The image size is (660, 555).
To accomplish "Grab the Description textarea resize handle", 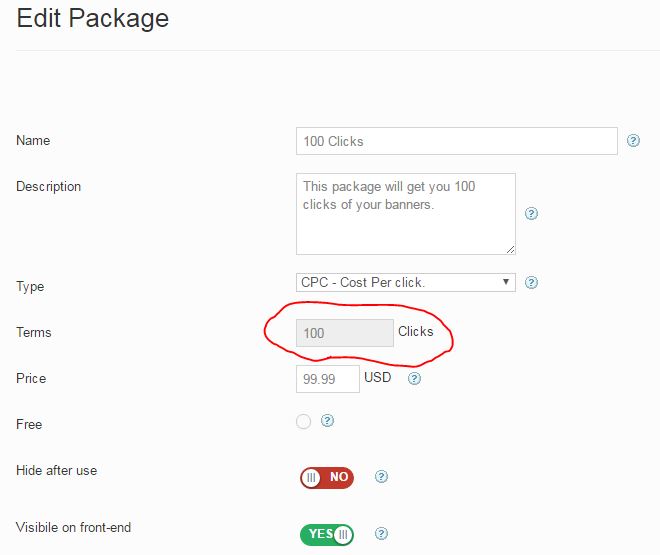I will pos(510,250).
